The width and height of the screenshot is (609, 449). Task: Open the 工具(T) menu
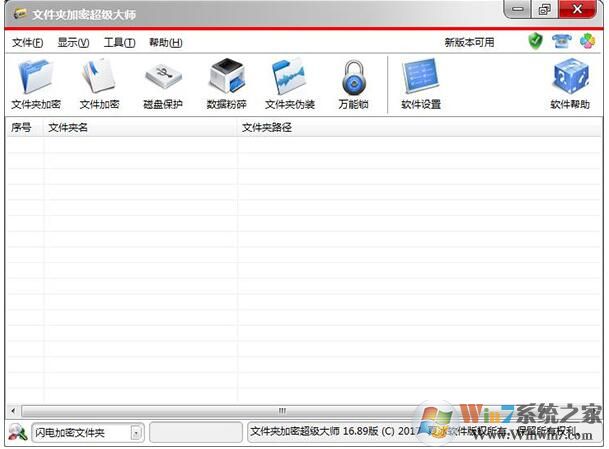pos(119,42)
